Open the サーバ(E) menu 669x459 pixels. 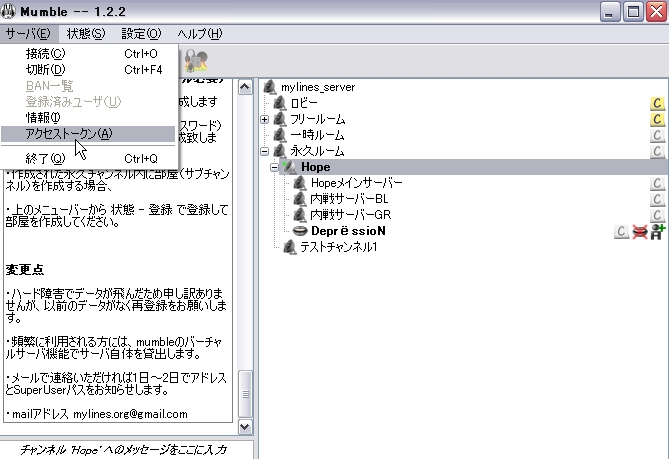pyautogui.click(x=28, y=34)
